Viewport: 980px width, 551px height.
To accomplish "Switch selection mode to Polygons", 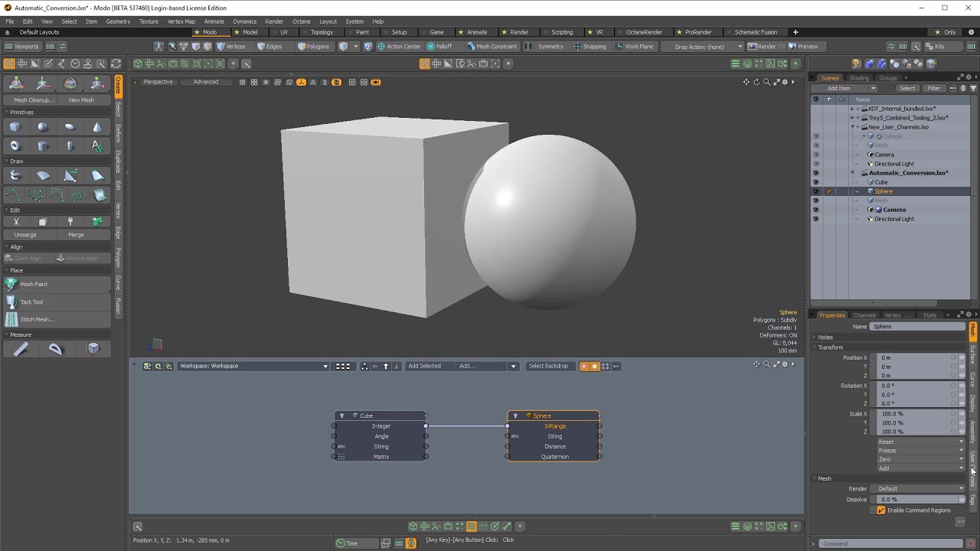I will 313,46.
